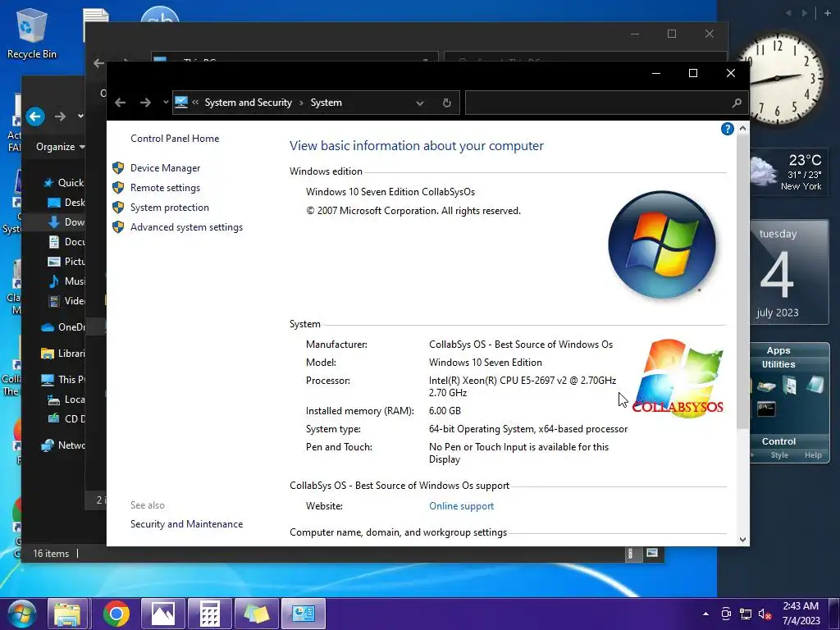Click the forward arrow in System window

tap(145, 103)
